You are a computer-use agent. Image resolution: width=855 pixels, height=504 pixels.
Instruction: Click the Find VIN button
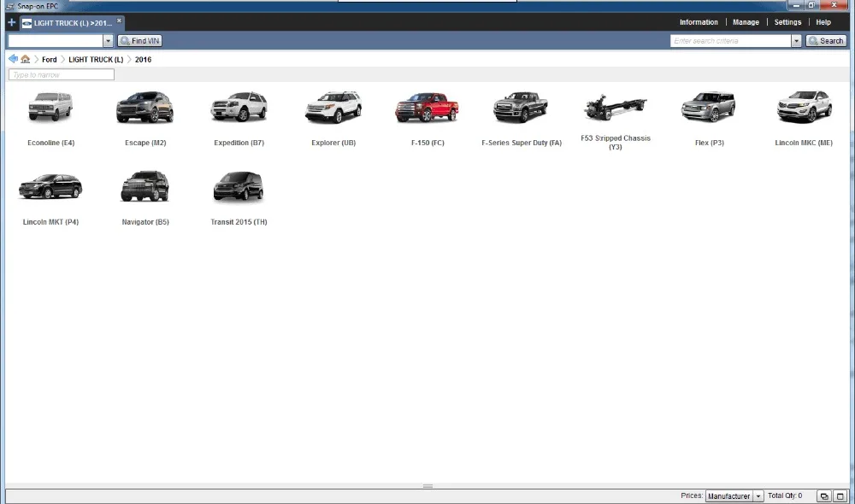[139, 41]
